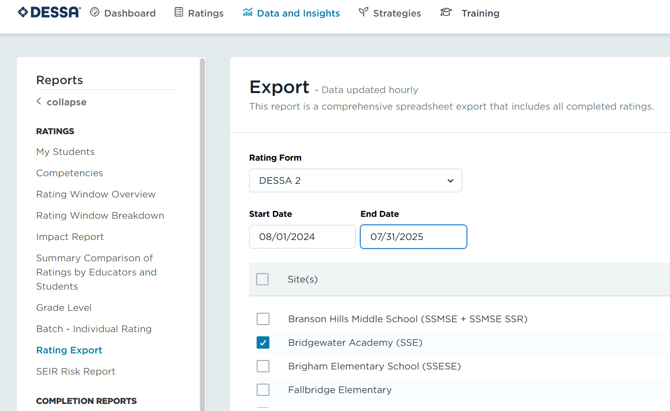This screenshot has width=670, height=411.
Task: Uncheck the Bridgewater Academy (SSE) checkbox
Action: 263,343
